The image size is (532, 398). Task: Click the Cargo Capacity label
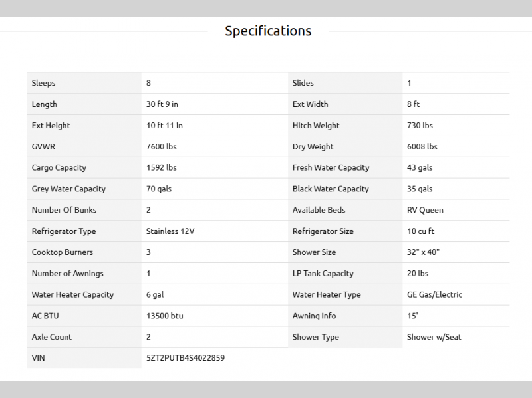[59, 168]
